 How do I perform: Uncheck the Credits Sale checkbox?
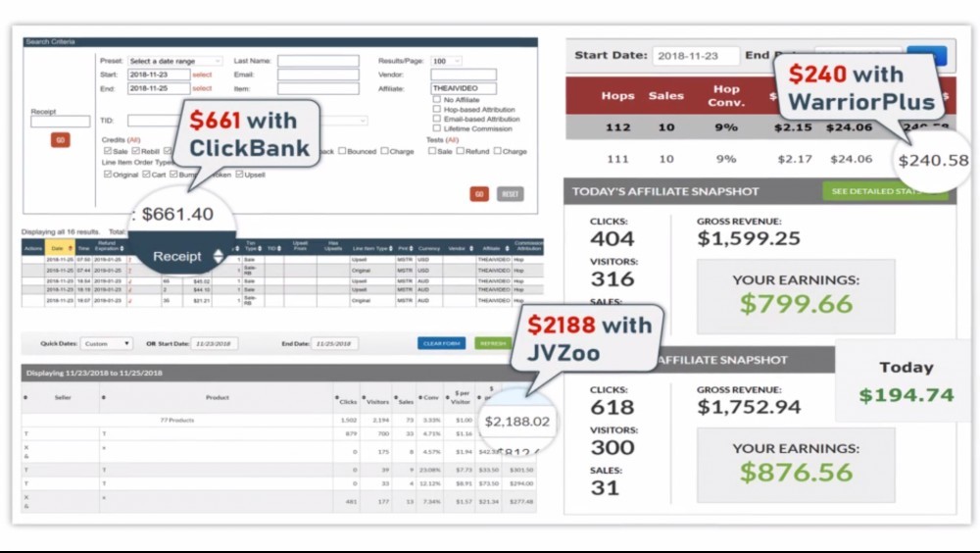coord(108,151)
